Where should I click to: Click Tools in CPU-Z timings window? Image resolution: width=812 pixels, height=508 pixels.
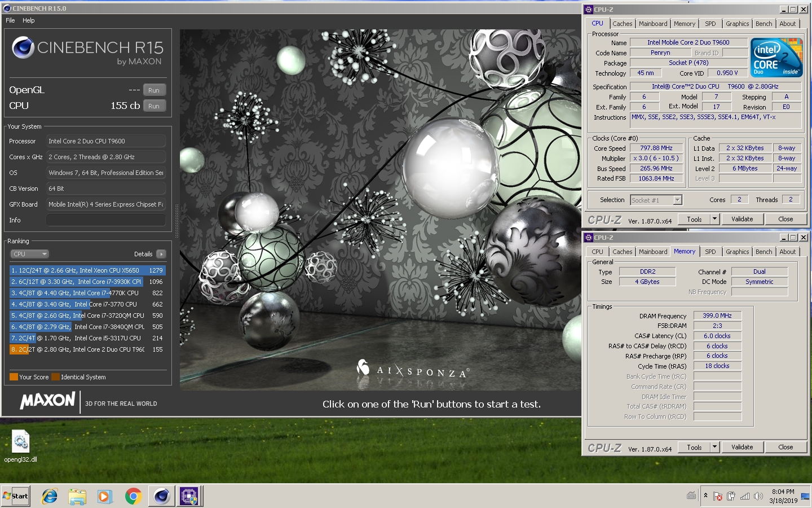point(694,447)
